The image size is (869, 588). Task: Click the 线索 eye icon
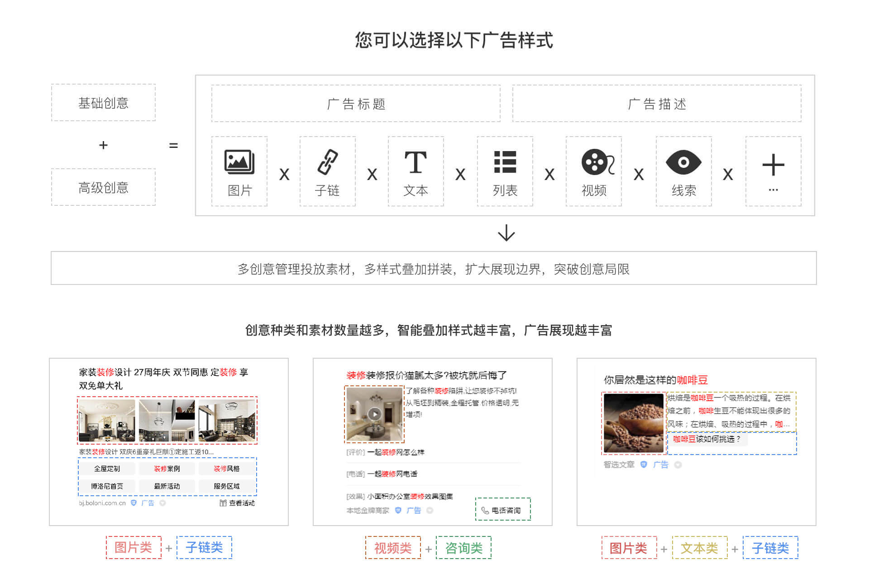[683, 162]
